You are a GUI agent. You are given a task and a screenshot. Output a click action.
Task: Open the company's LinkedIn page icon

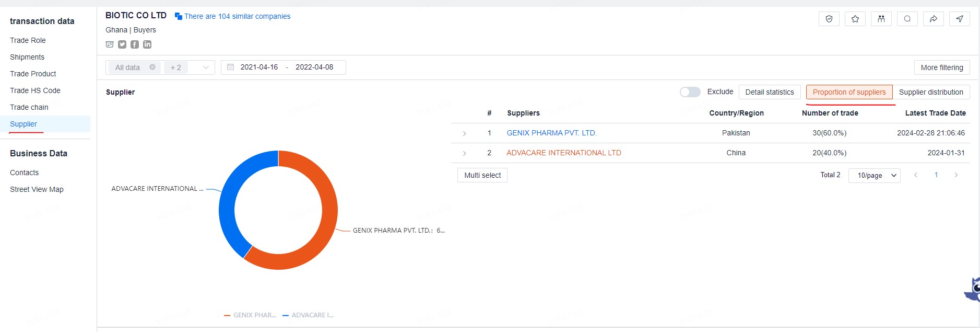[147, 44]
